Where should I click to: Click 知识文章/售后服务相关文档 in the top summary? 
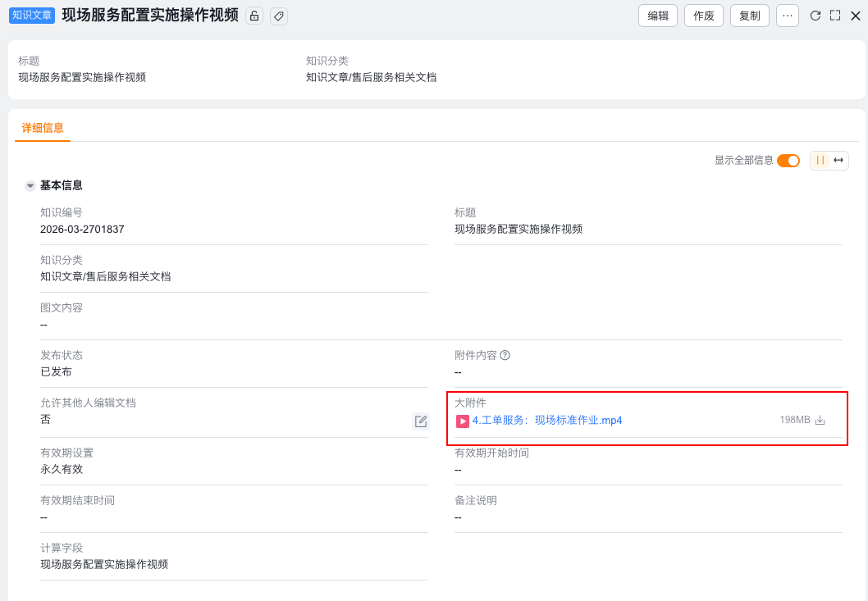coord(371,77)
